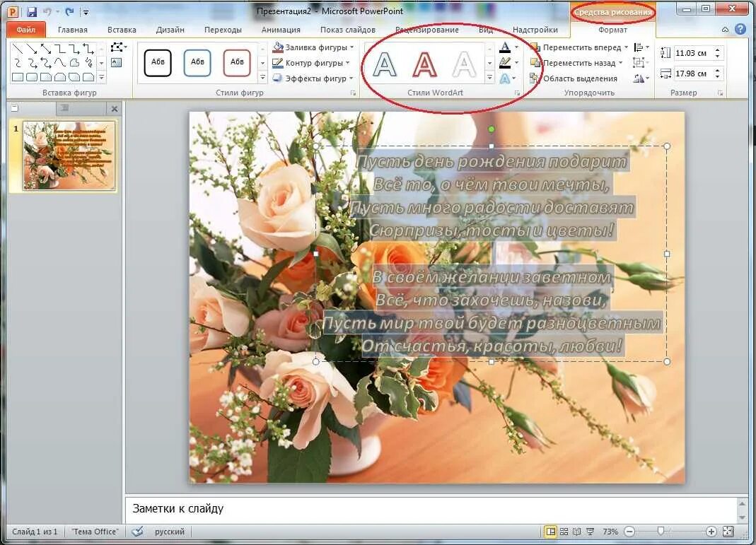Image resolution: width=756 pixels, height=545 pixels.
Task: Open the text outline color dropdown
Action: (x=517, y=63)
